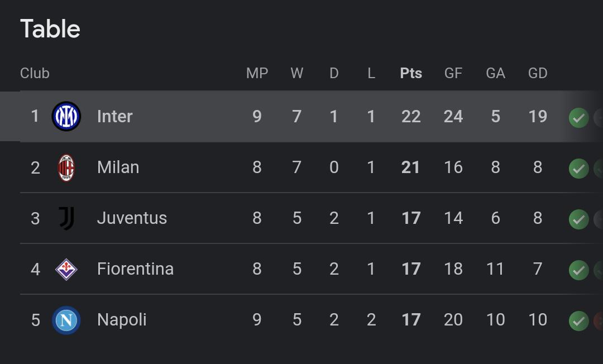The image size is (603, 364).
Task: Click the Napoli club badge icon
Action: click(66, 320)
